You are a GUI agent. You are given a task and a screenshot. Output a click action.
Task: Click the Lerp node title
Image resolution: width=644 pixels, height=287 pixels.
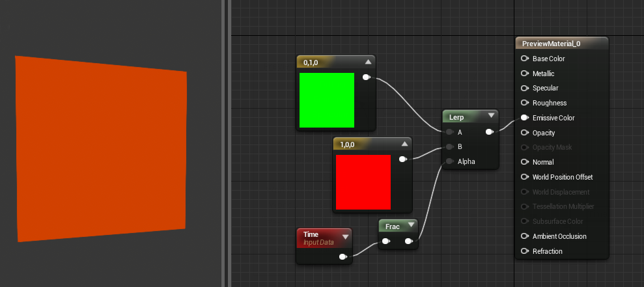456,117
